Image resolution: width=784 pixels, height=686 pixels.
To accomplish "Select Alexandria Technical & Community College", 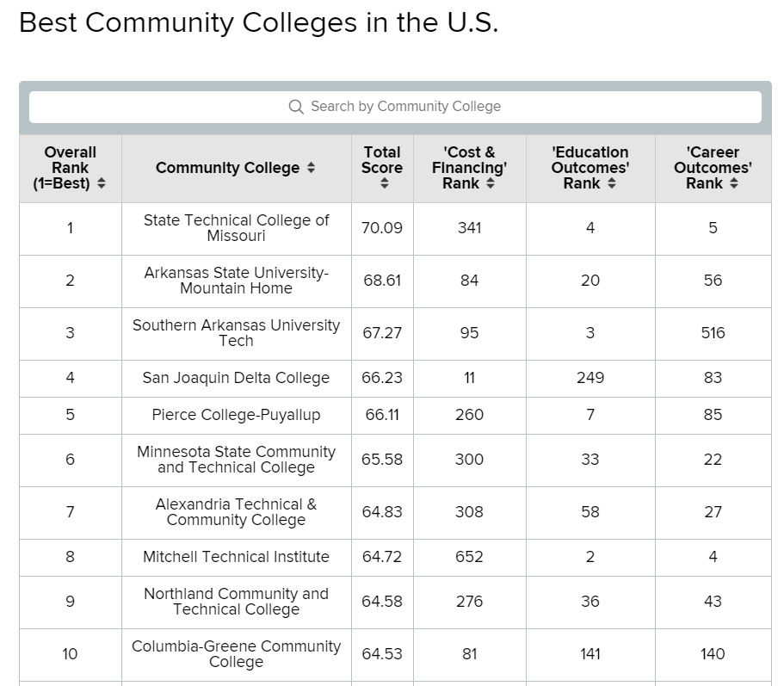I will coord(236,512).
